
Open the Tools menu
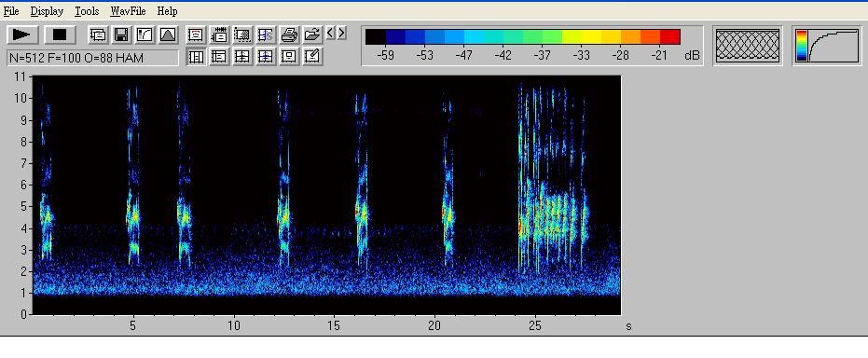click(x=87, y=11)
